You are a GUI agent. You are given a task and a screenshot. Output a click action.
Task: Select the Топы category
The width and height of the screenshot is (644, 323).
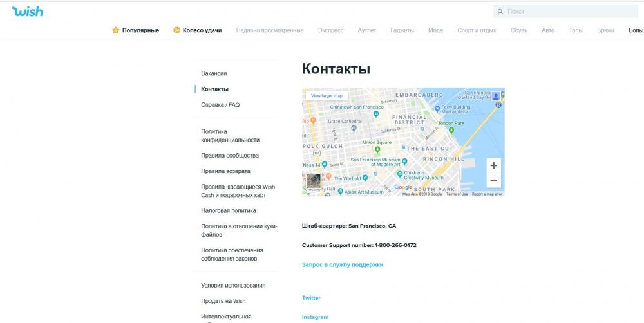point(575,30)
